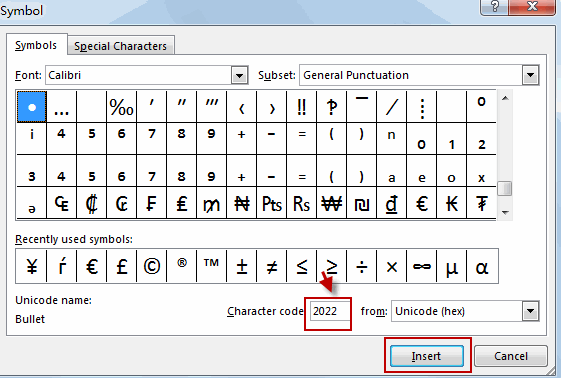Select the single left angle quote ‹
This screenshot has height=378, width=561.
tap(242, 107)
